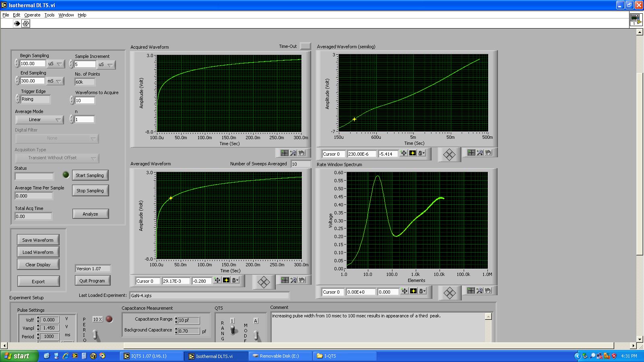Screen dimensions: 644x362
Task: Open Begin Sampling unit dropdown (uS)
Action: [x=56, y=64]
